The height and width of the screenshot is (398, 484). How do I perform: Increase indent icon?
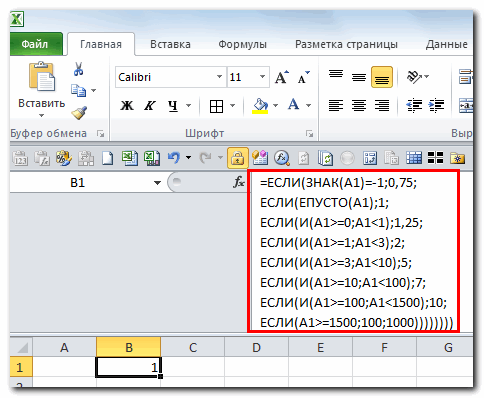[436, 106]
